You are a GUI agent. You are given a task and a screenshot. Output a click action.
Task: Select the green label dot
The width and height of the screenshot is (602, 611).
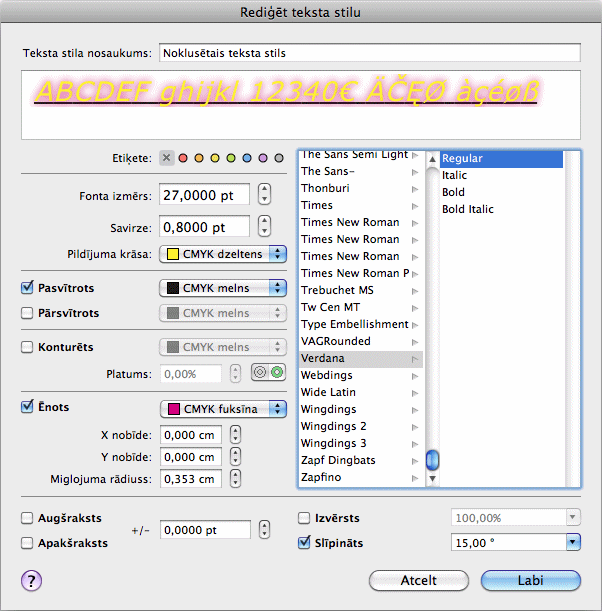(x=231, y=158)
